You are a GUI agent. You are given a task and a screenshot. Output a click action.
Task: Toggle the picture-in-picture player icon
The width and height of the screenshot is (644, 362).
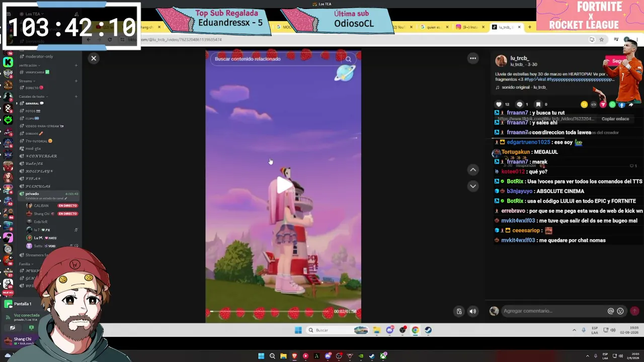459,312
